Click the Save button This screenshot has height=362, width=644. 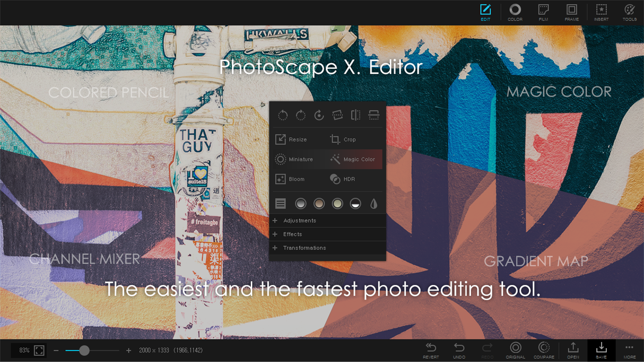click(x=602, y=350)
